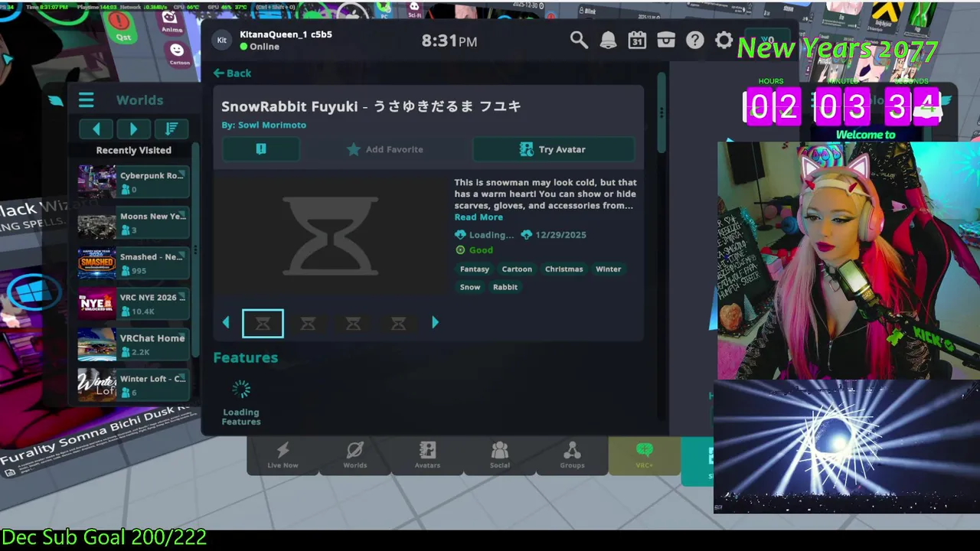Open VRChat Home world entry

(133, 344)
